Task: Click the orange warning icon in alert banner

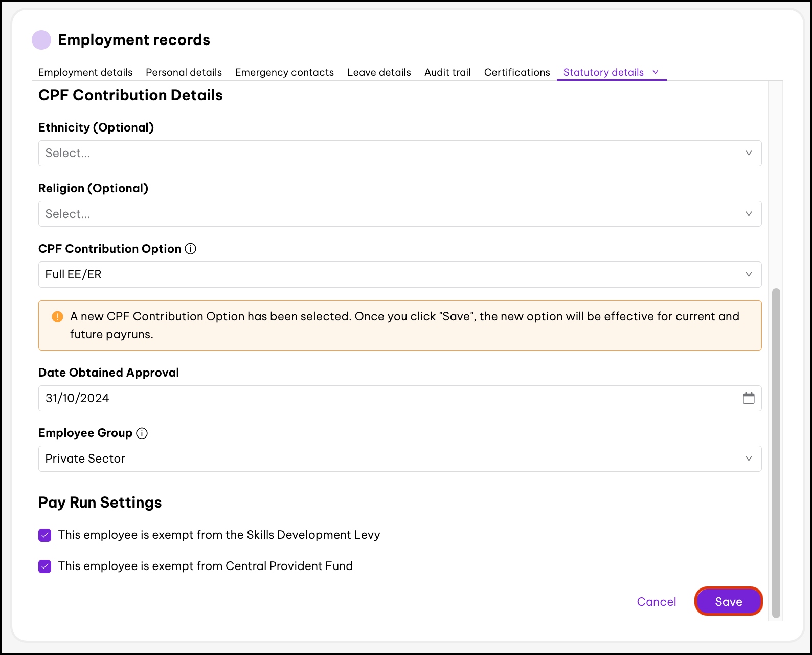Action: tap(57, 317)
